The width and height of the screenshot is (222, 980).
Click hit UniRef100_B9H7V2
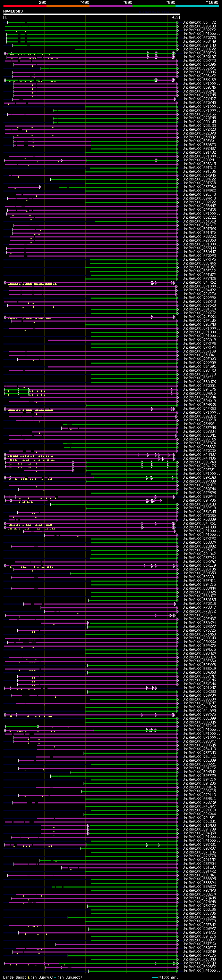[199, 49]
